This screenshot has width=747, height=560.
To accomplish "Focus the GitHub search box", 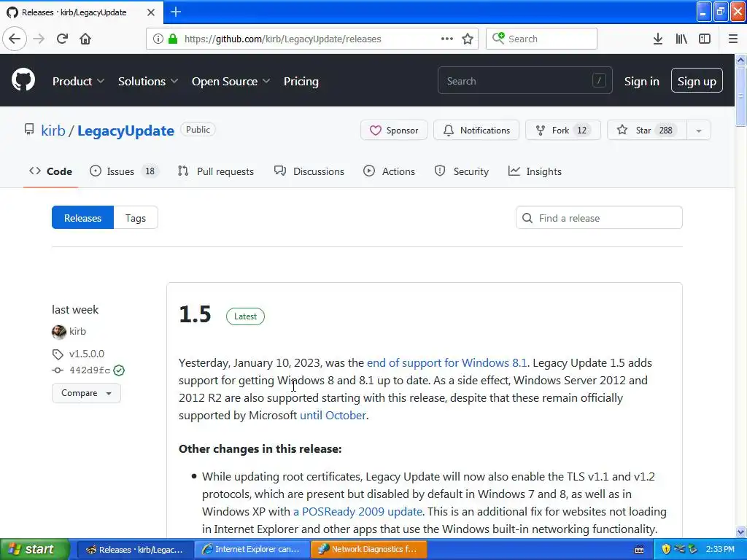I will click(525, 80).
